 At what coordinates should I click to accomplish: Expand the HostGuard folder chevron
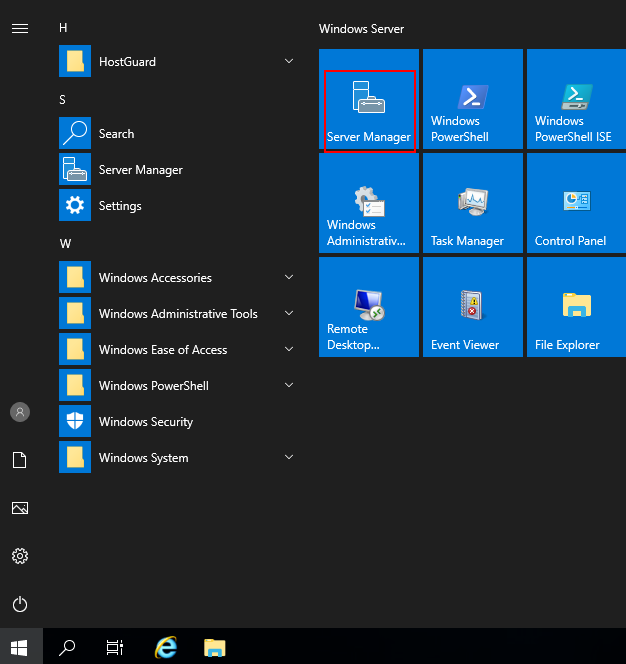pos(289,61)
